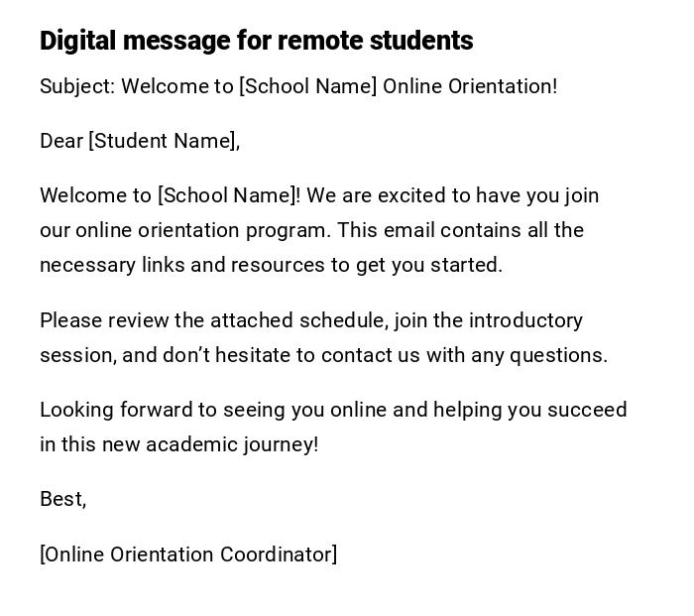Select the [Online Orientation Coordinator] signature placeholder

tap(188, 554)
